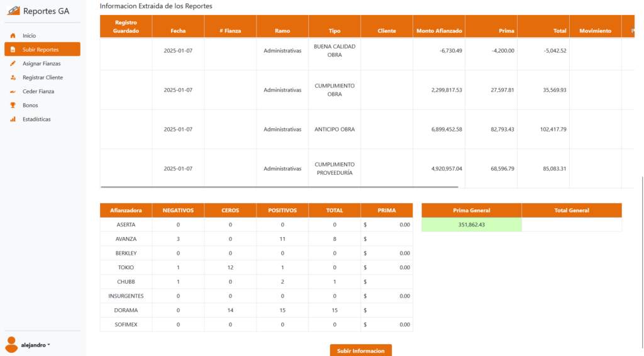Go to the Asignar Fianzas menu label

tap(42, 64)
